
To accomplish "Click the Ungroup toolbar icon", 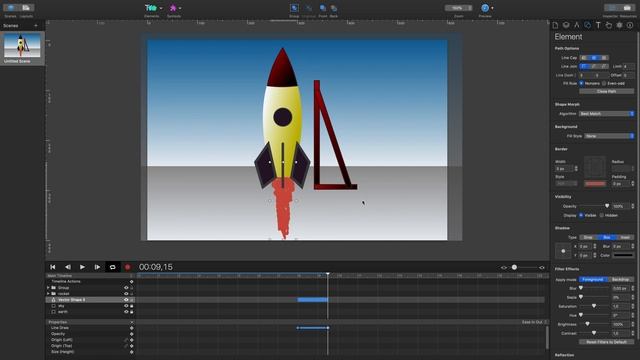I will (309, 8).
